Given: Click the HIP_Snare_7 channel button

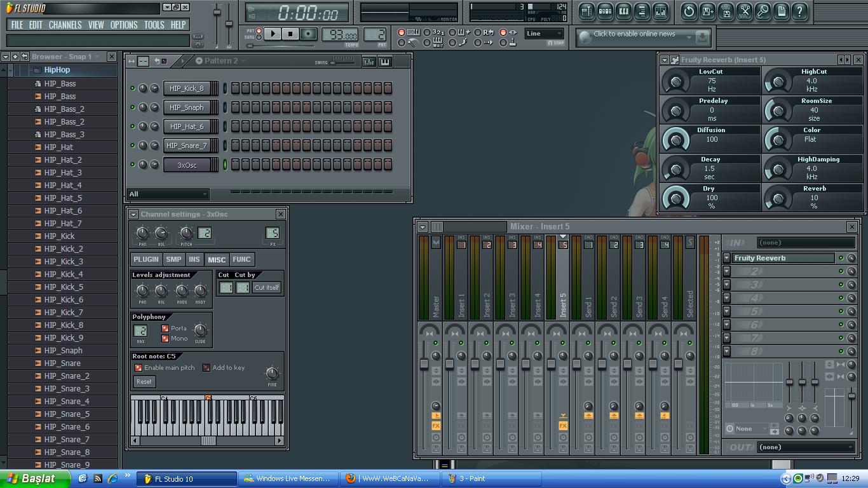Looking at the screenshot, I should click(187, 146).
